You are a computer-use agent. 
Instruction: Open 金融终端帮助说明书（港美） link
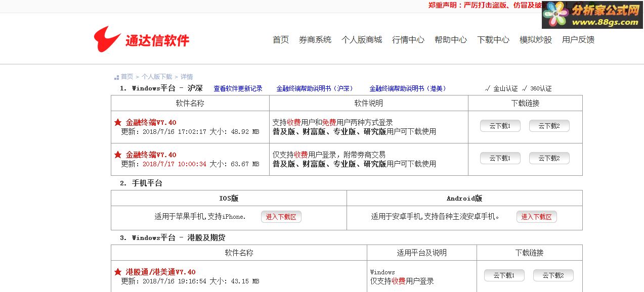pos(408,88)
